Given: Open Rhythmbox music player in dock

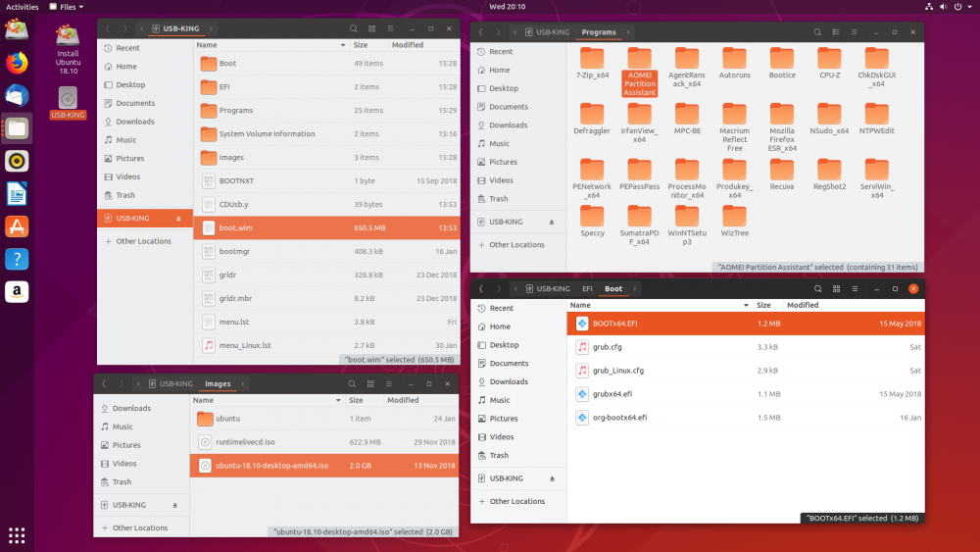Looking at the screenshot, I should (17, 161).
